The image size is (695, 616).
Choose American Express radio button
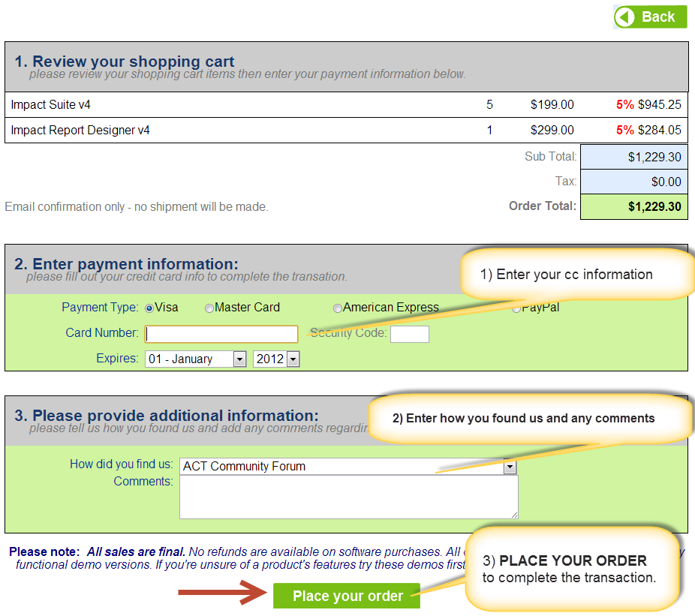click(338, 308)
